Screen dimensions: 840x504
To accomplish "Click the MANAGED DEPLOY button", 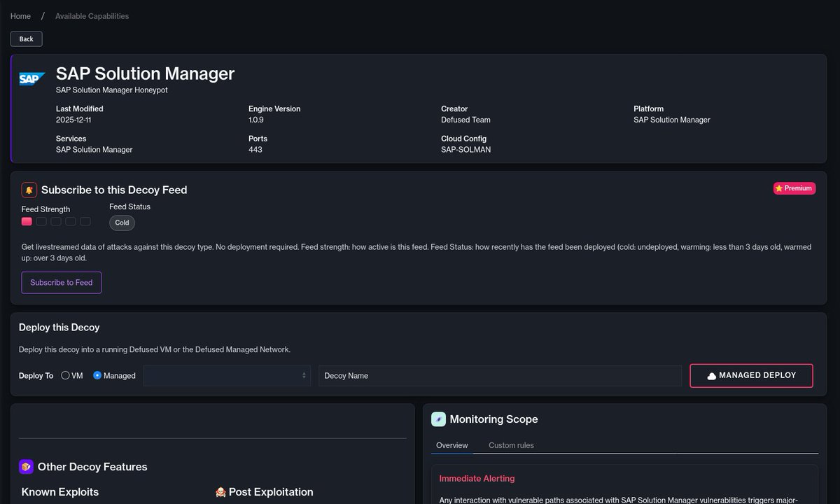I will (751, 375).
